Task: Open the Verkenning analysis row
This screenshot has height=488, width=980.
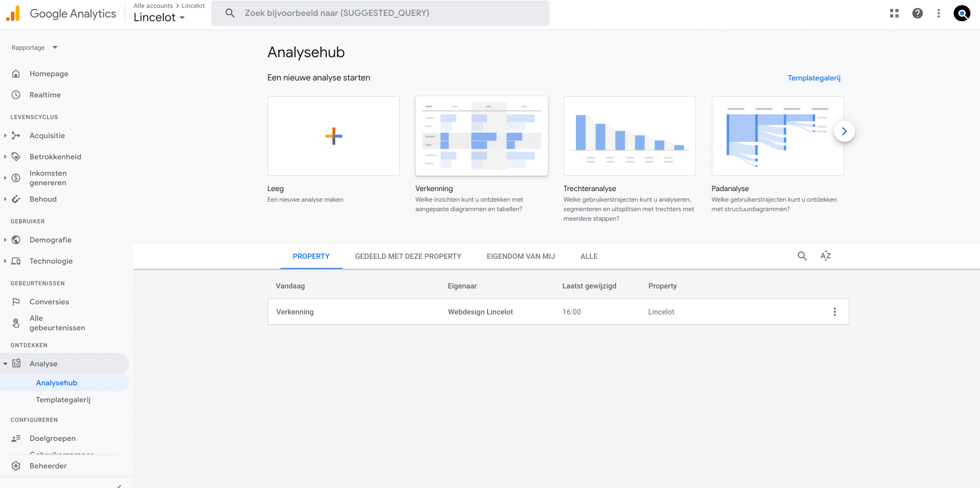Action: [558, 312]
